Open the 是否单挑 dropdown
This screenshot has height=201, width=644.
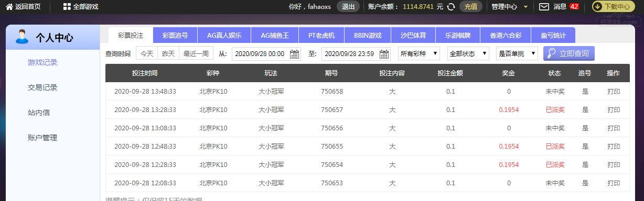click(x=517, y=53)
